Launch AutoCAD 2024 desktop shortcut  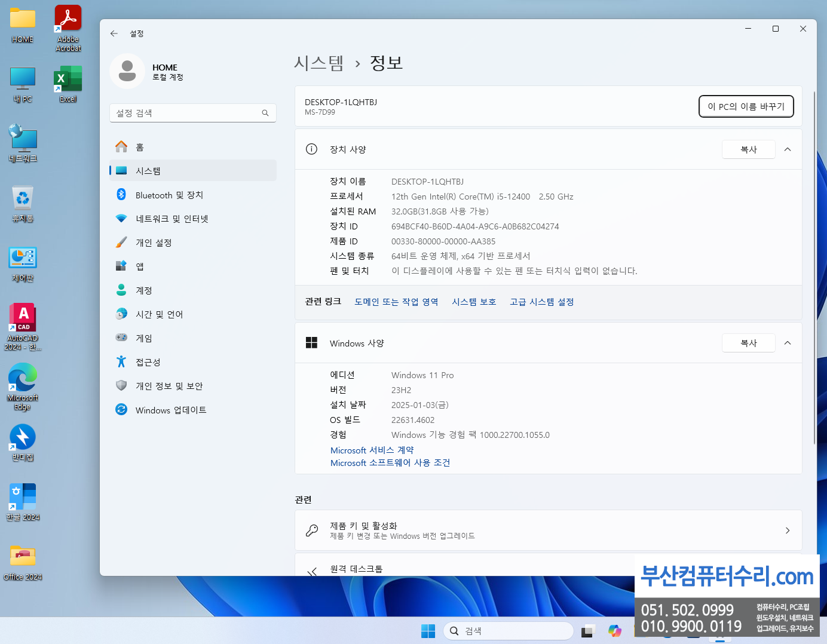[x=23, y=327]
